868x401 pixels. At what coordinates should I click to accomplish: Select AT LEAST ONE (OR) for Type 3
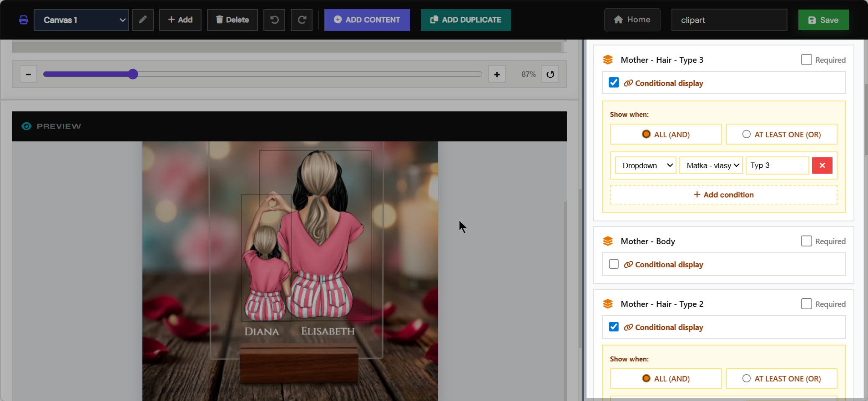(x=782, y=134)
